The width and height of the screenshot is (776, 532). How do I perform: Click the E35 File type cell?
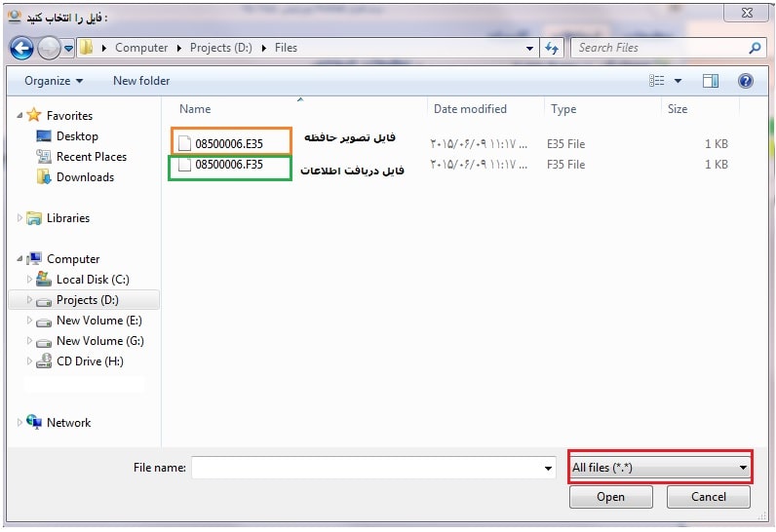[565, 144]
